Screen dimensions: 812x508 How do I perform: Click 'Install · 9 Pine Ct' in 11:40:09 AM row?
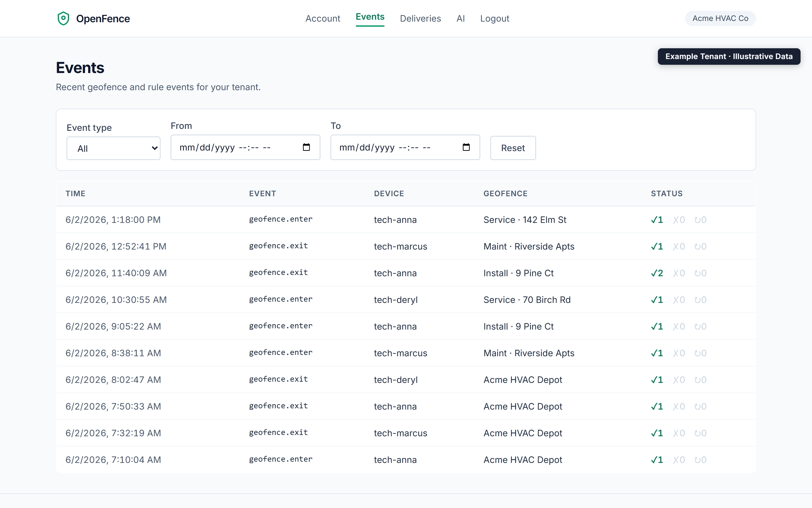point(518,273)
